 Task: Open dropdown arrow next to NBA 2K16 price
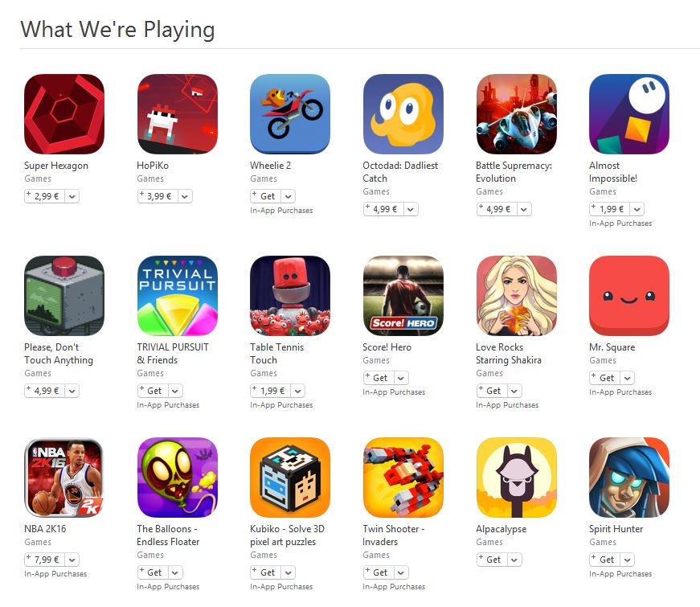tap(72, 560)
